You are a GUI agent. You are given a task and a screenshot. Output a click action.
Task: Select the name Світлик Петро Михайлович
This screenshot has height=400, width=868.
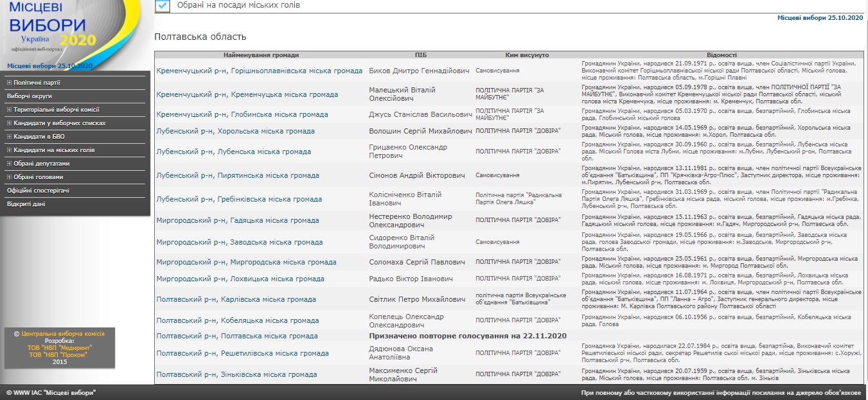click(417, 300)
